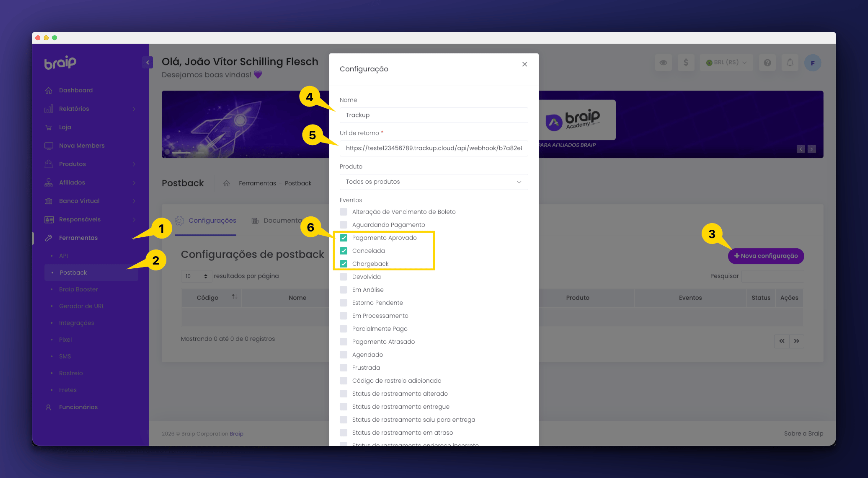The width and height of the screenshot is (868, 478).
Task: Check the Pagamento Atrasado event
Action: tap(343, 342)
